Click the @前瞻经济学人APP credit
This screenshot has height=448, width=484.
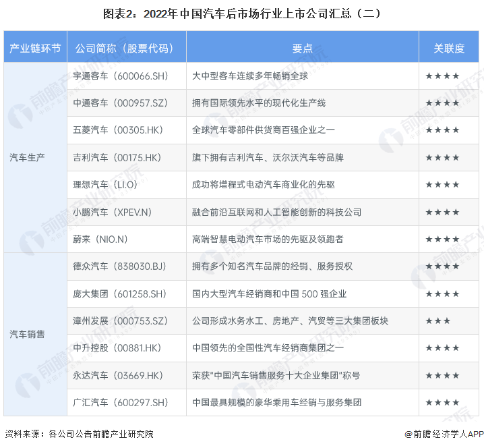pos(444,434)
